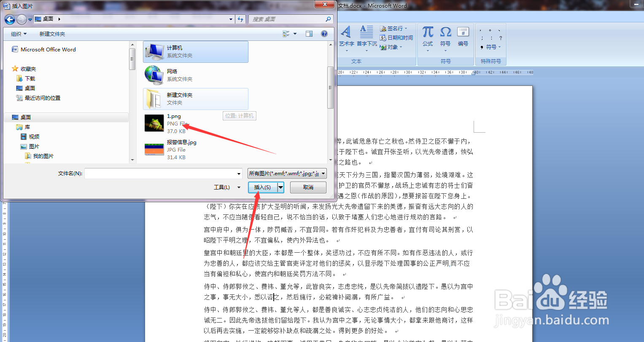Open the 组织 menu
644x342 pixels.
(19, 34)
